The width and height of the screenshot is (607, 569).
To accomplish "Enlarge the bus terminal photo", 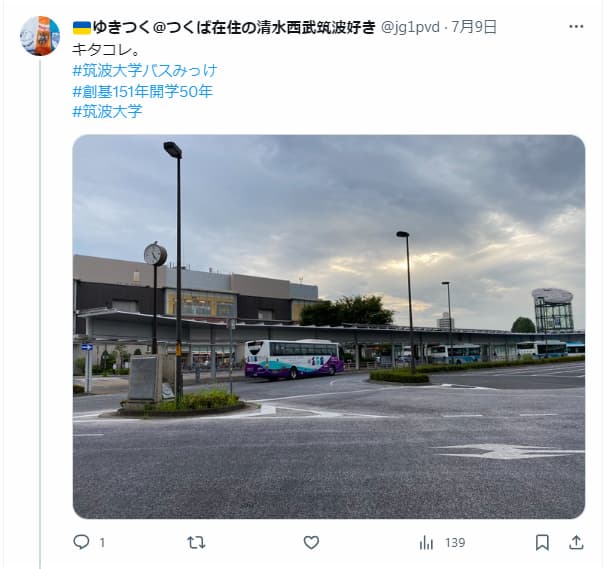I will (329, 326).
